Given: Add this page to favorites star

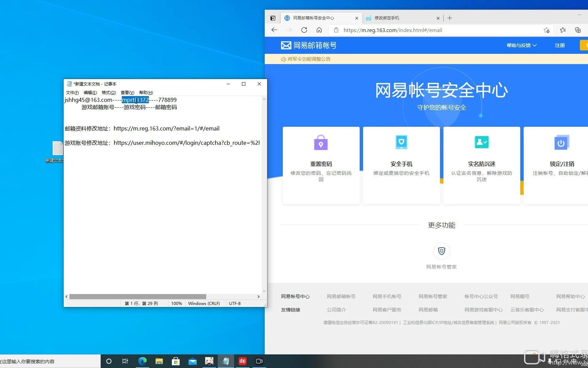Looking at the screenshot, I should 546,30.
